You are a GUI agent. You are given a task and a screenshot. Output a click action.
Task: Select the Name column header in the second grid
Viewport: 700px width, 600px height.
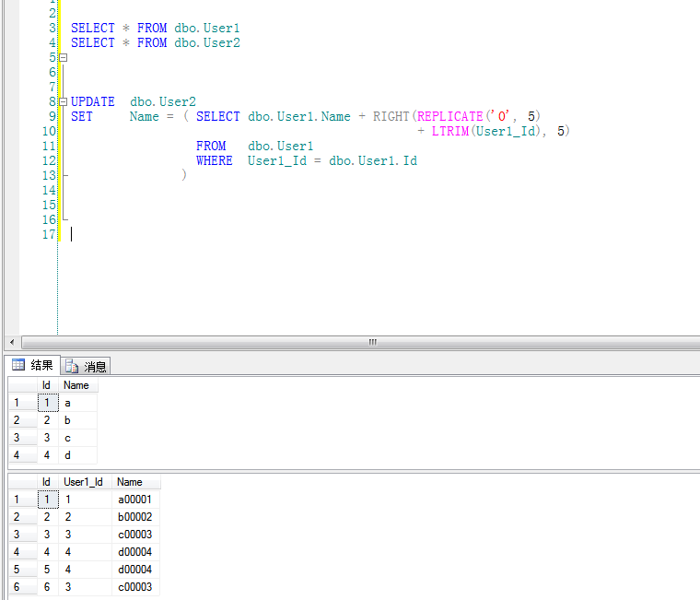pyautogui.click(x=135, y=482)
